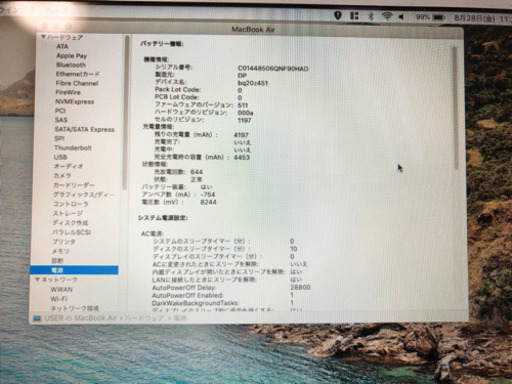Click the full charge capacity value 4453
The height and width of the screenshot is (384, 512).
242,157
